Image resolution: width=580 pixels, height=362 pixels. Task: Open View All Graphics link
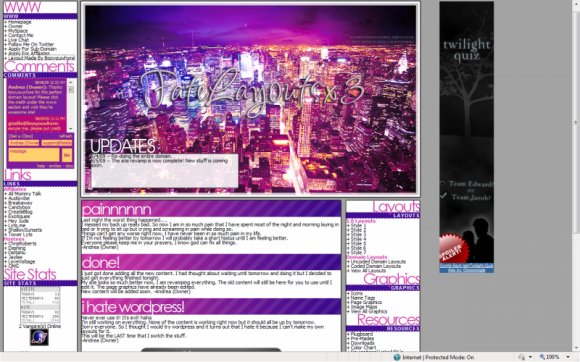point(369,311)
